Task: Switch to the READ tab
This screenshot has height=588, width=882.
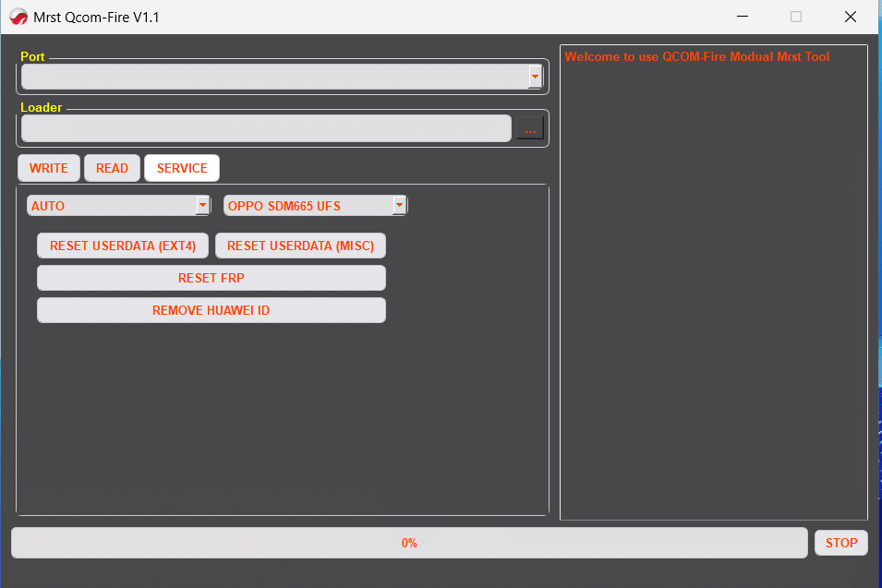Action: [112, 168]
